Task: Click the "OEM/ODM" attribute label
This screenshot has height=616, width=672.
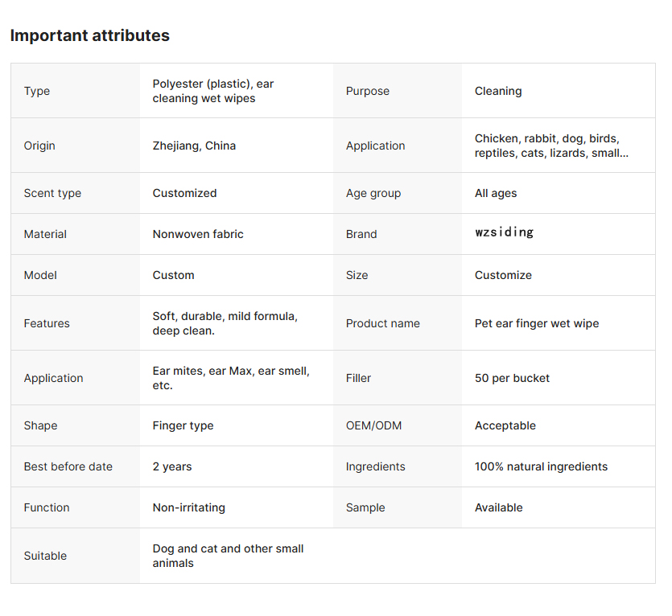Action: pyautogui.click(x=373, y=425)
